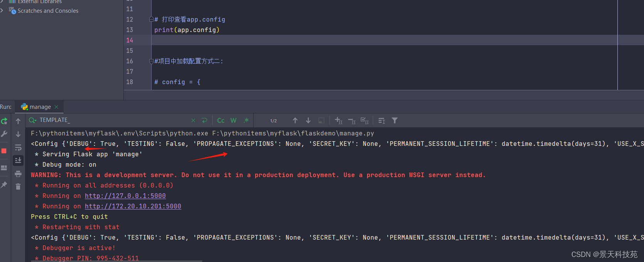The image size is (644, 262).
Task: Unselect the current occurrence
Action: click(352, 121)
